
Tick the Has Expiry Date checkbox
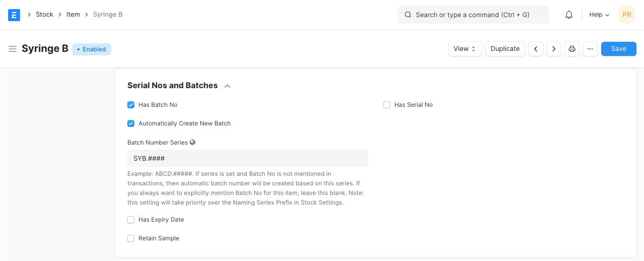pyautogui.click(x=131, y=220)
